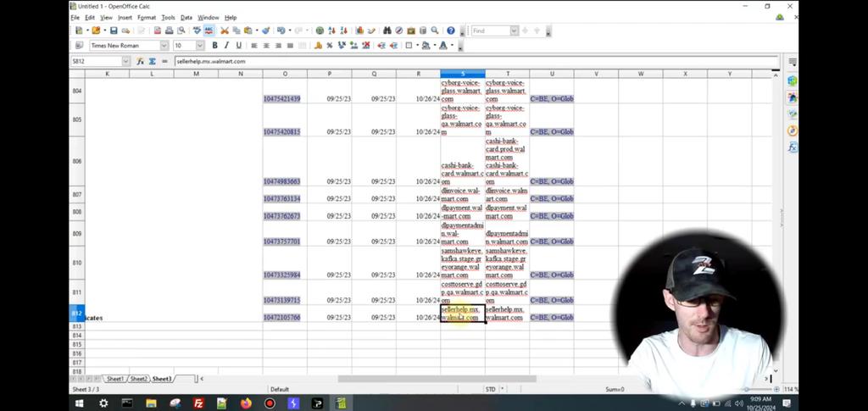Delete a decimal place
The image size is (868, 411).
366,46
